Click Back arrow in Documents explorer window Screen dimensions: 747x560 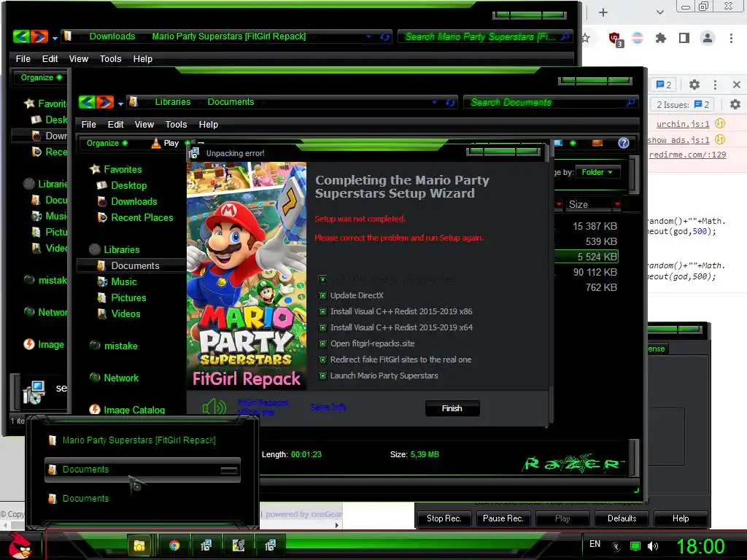88,102
